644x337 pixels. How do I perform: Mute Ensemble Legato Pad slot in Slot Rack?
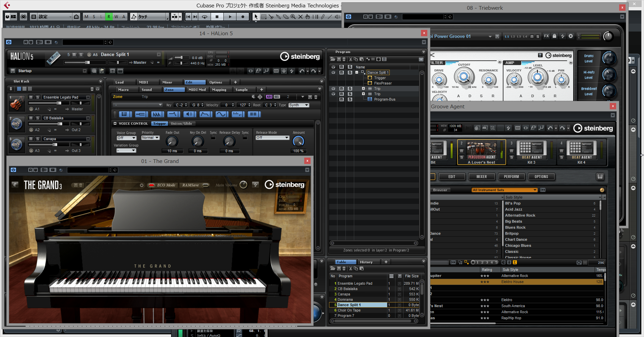31,97
